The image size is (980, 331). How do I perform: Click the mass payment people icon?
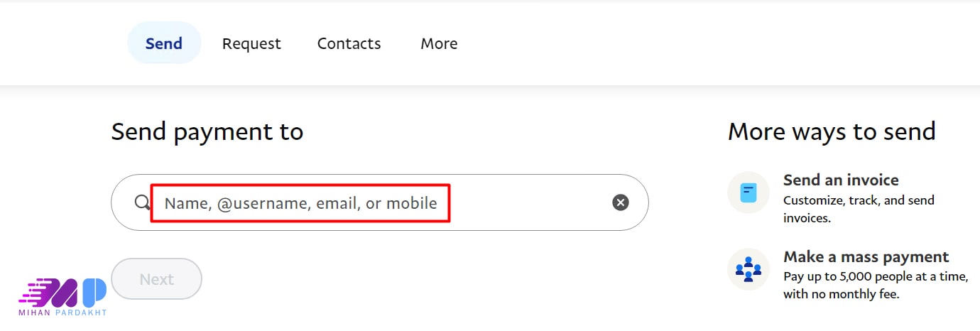point(748,269)
